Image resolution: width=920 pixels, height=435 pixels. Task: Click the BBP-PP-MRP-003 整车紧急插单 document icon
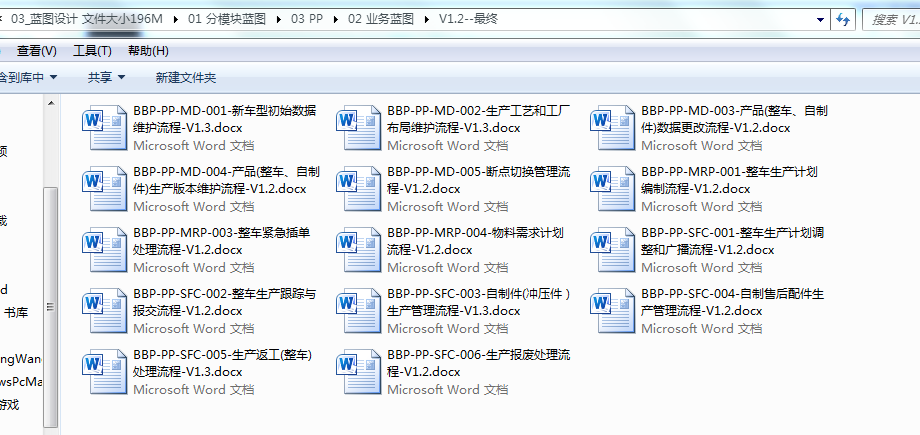click(105, 249)
